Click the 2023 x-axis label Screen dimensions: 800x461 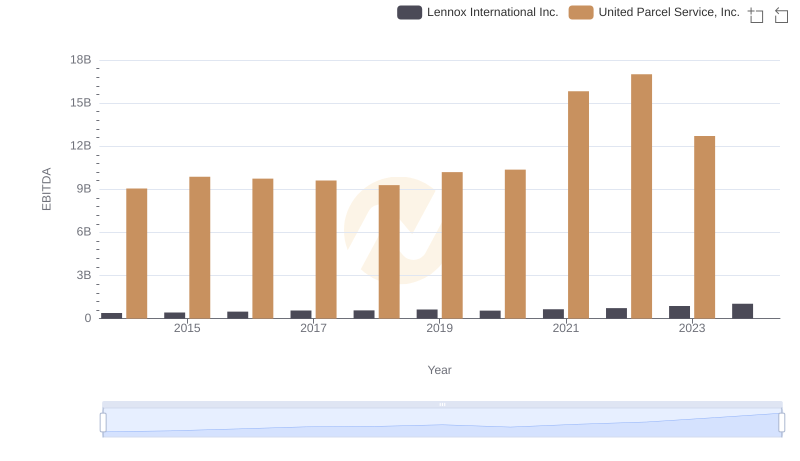point(692,328)
